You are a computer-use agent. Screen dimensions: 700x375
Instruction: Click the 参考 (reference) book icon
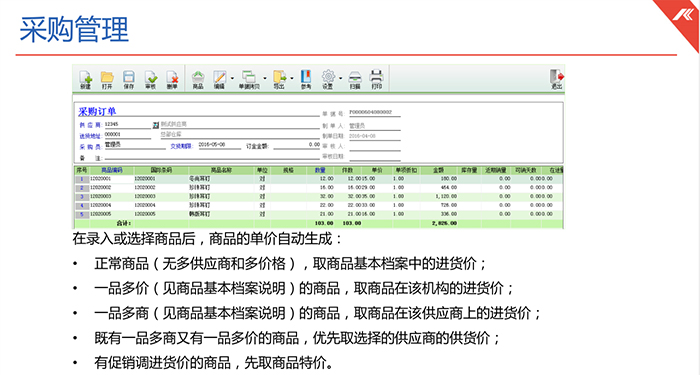click(x=306, y=80)
